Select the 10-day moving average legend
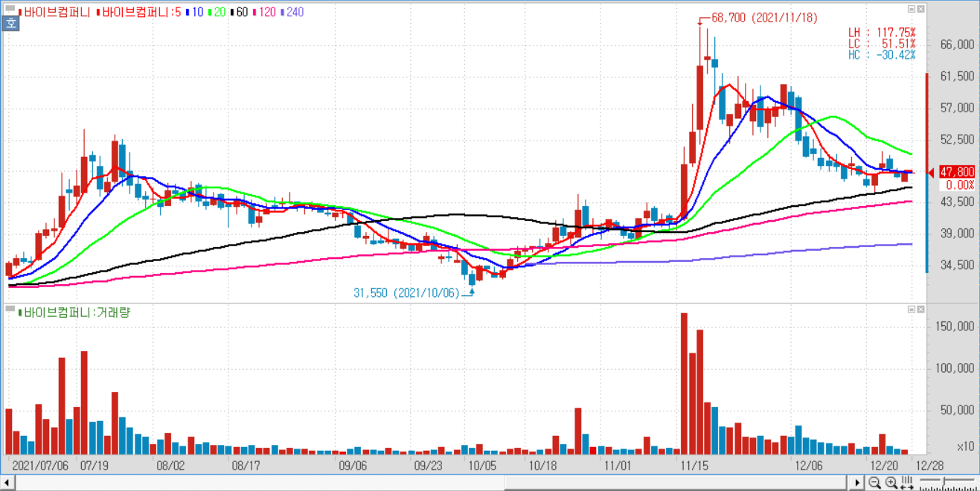The height and width of the screenshot is (491, 980). click(196, 12)
